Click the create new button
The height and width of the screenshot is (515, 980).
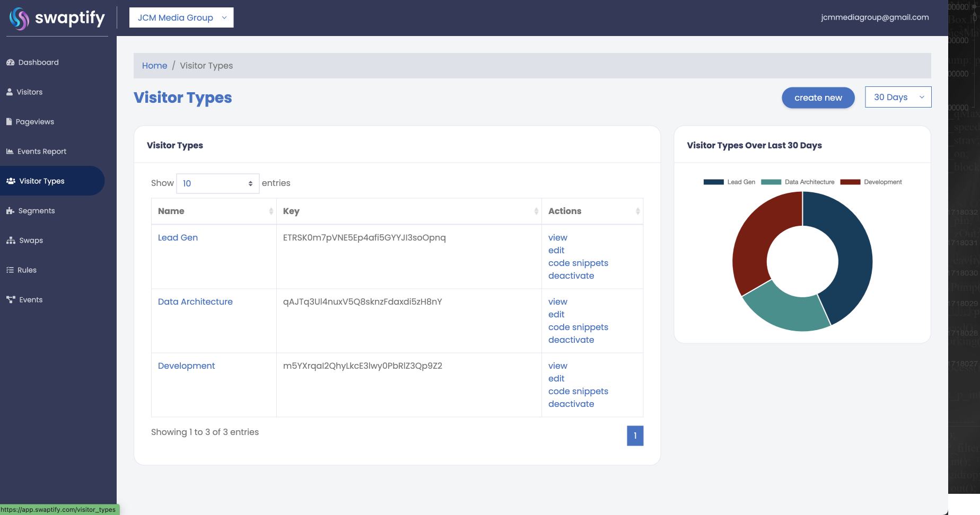pyautogui.click(x=818, y=97)
